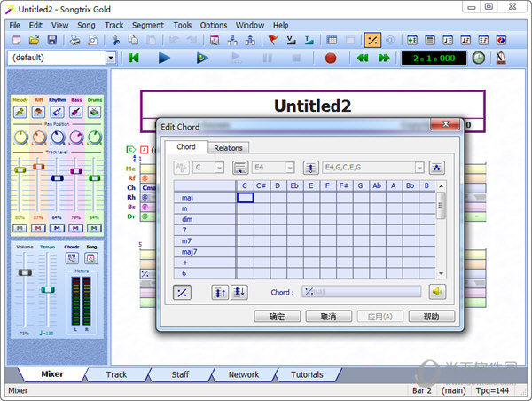Click the inversion-up arrow icon in dialog
This screenshot has width=532, height=401.
tap(220, 292)
